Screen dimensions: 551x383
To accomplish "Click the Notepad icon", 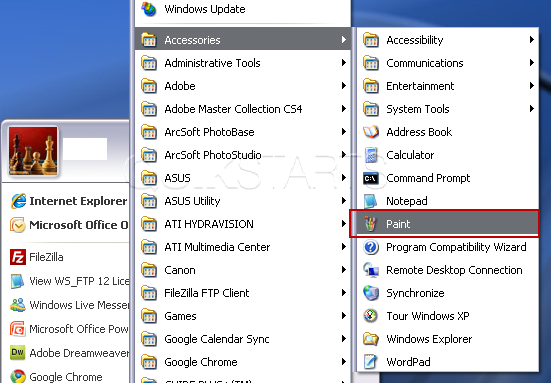I will coord(370,201).
